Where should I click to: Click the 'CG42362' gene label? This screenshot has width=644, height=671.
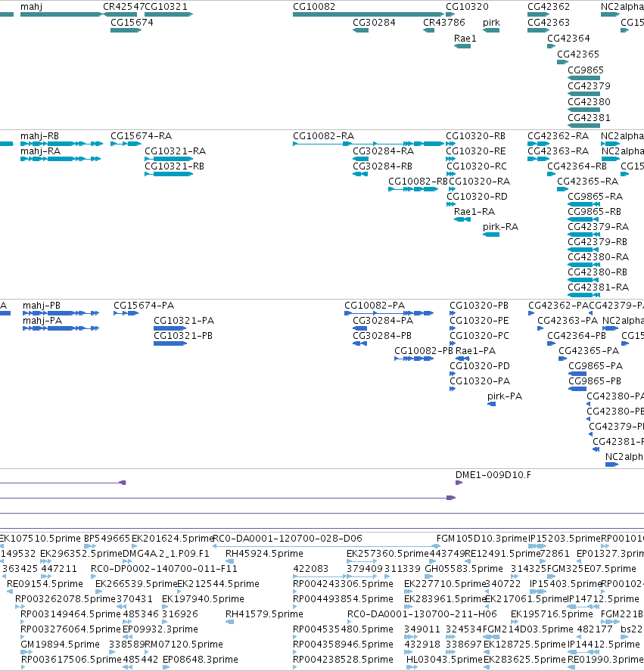tap(549, 6)
